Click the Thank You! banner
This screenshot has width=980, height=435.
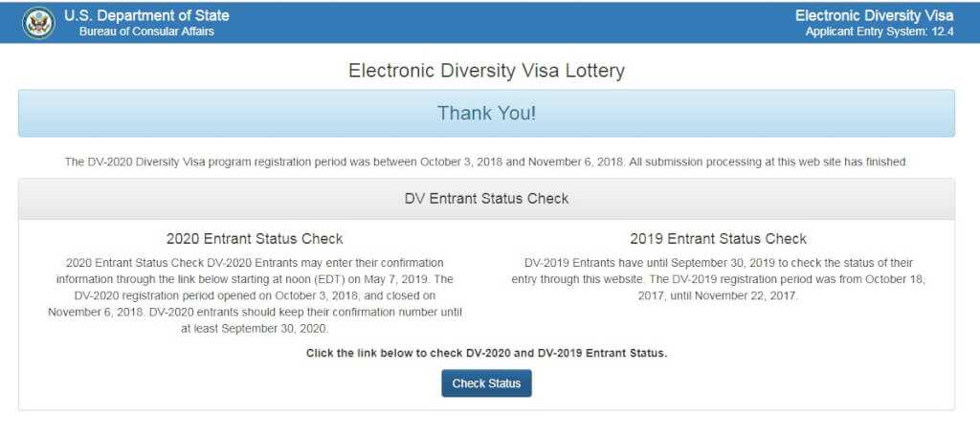(x=486, y=113)
